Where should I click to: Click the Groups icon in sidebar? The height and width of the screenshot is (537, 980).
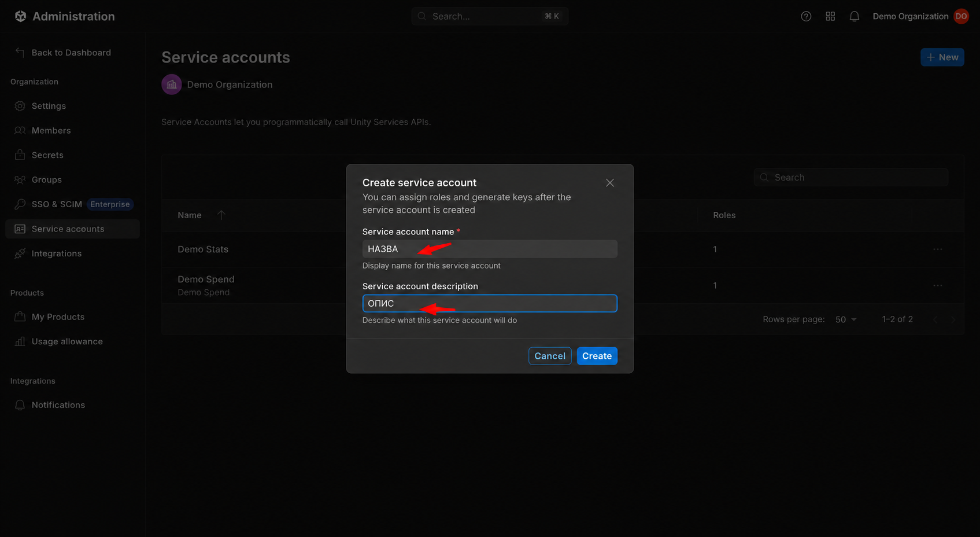20,180
